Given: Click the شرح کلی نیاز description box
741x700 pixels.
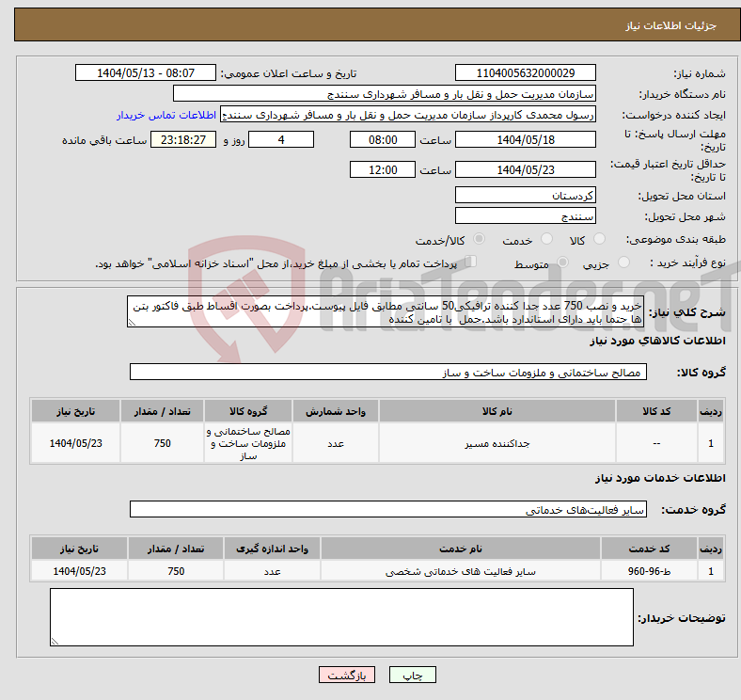Looking at the screenshot, I should click(386, 311).
